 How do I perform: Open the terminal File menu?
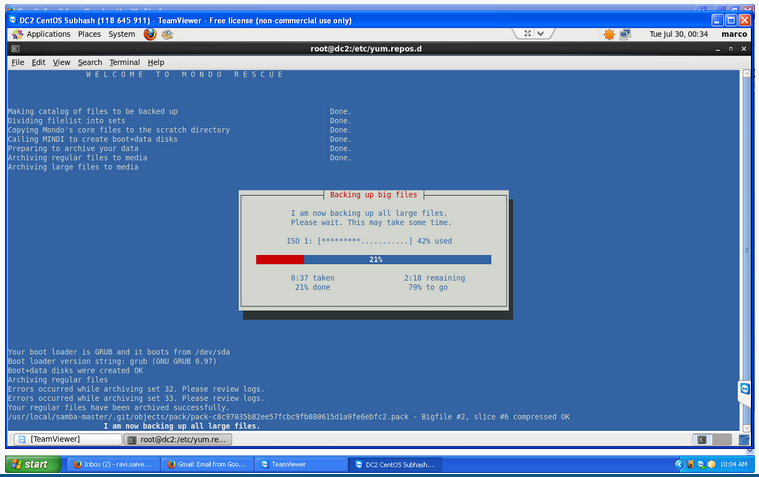click(x=17, y=62)
